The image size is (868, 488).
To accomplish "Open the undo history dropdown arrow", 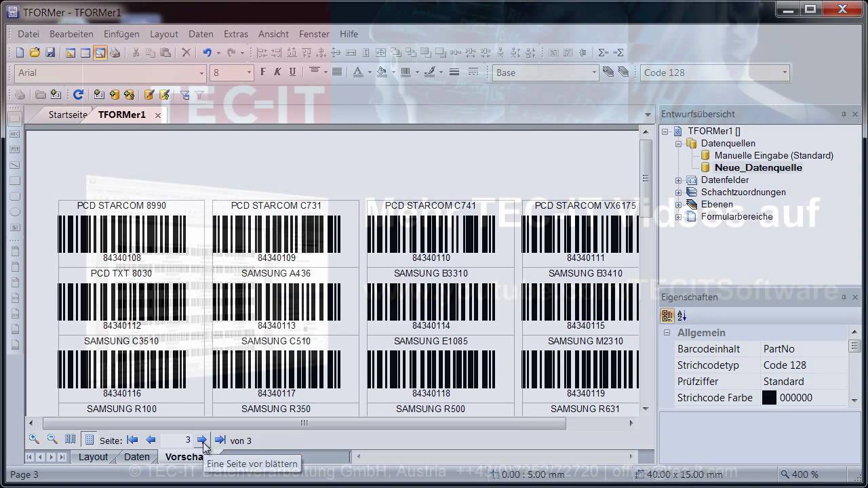I will click(218, 52).
